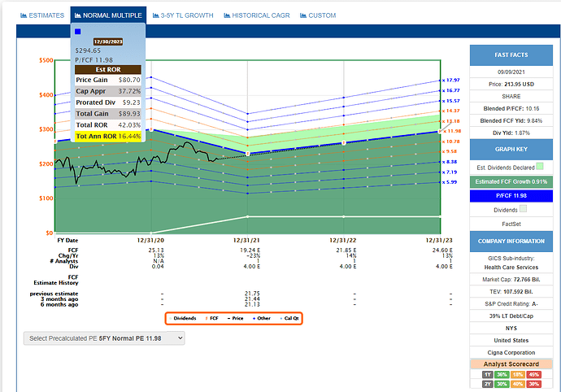Click the 12/31/22 FY date label
Image resolution: width=561 pixels, height=392 pixels.
[343, 240]
